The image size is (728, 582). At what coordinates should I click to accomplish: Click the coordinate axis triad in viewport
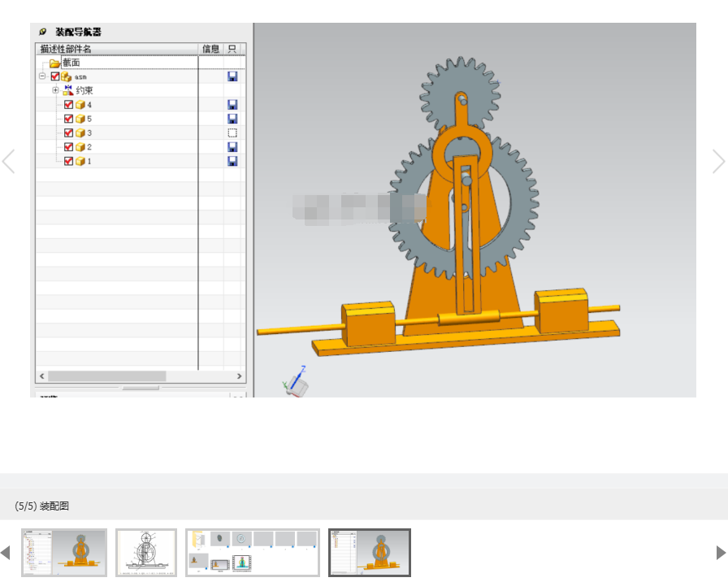pyautogui.click(x=295, y=381)
